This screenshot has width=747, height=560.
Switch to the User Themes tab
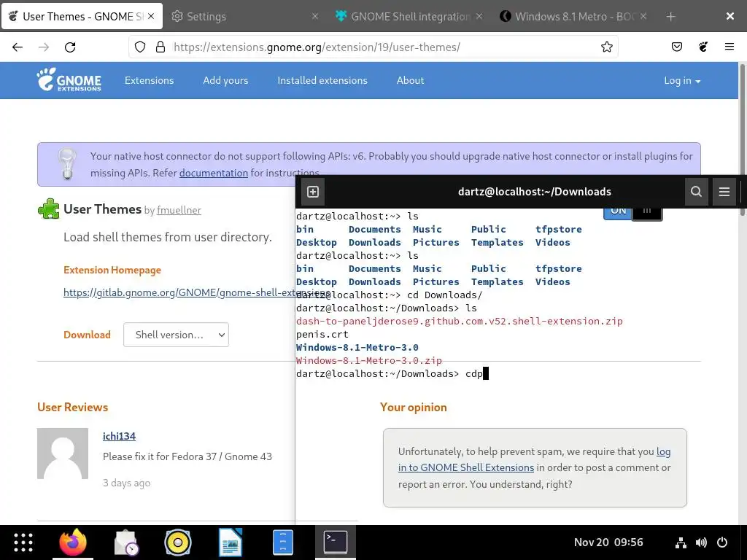tap(82, 17)
